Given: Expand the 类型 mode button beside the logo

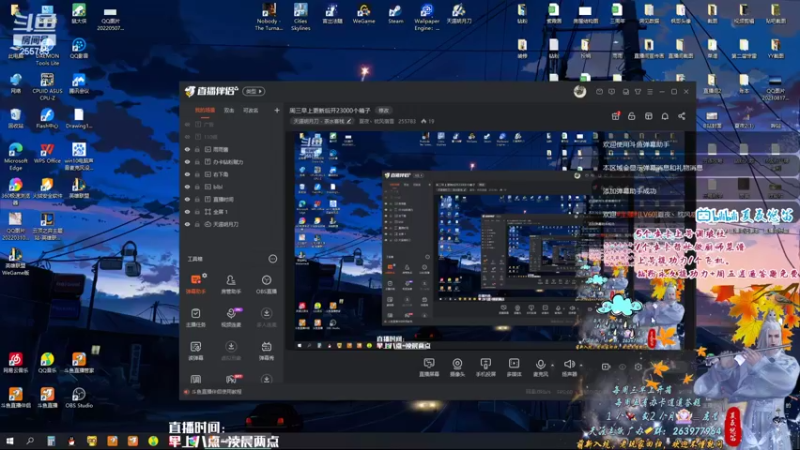Looking at the screenshot, I should tap(254, 91).
